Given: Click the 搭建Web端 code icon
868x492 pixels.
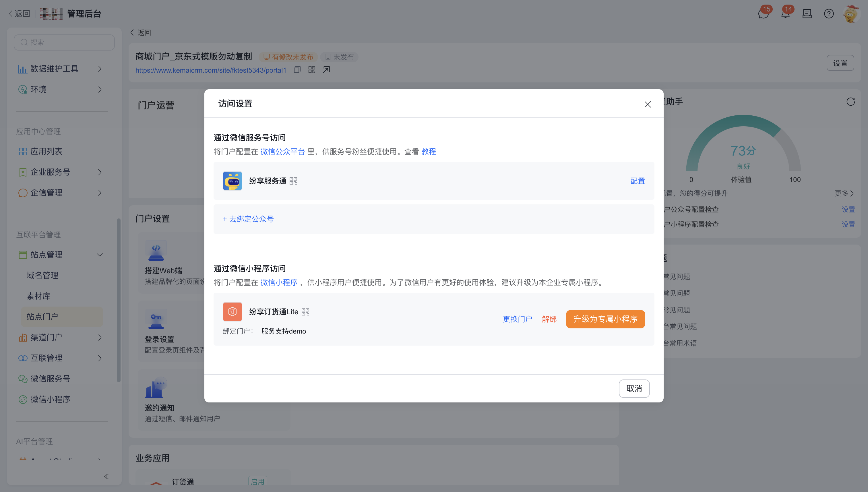Looking at the screenshot, I should [156, 250].
